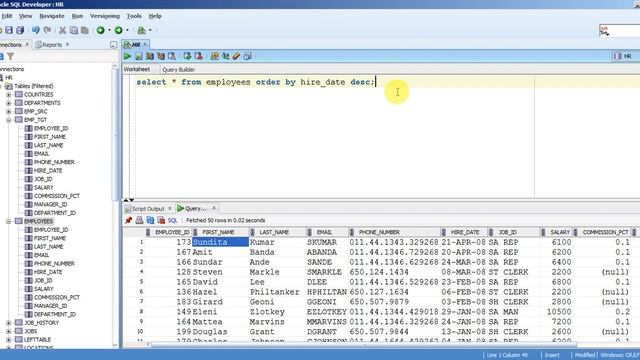
Task: Expand the JOB_HISTORY table node
Action: (9, 323)
